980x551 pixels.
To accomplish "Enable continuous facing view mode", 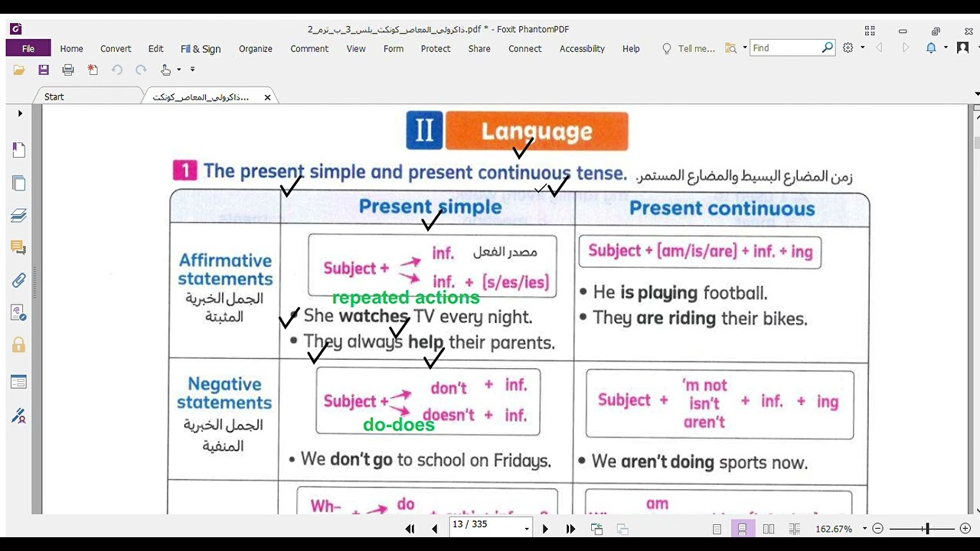I will pos(794,529).
